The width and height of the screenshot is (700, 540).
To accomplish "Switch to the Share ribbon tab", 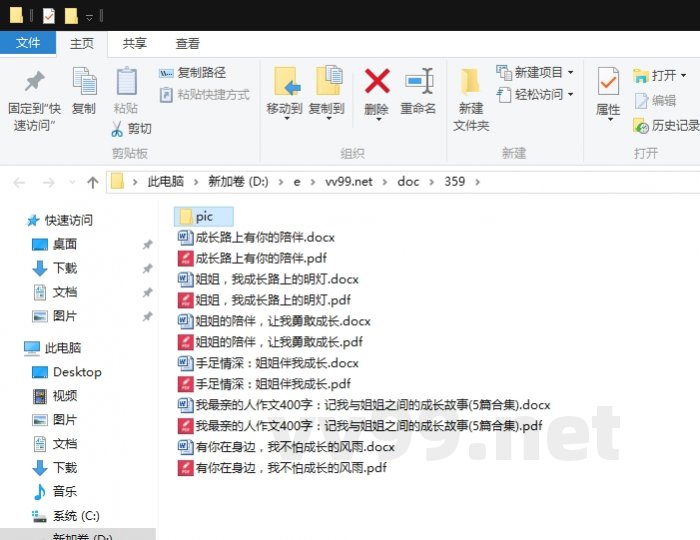I will click(134, 43).
